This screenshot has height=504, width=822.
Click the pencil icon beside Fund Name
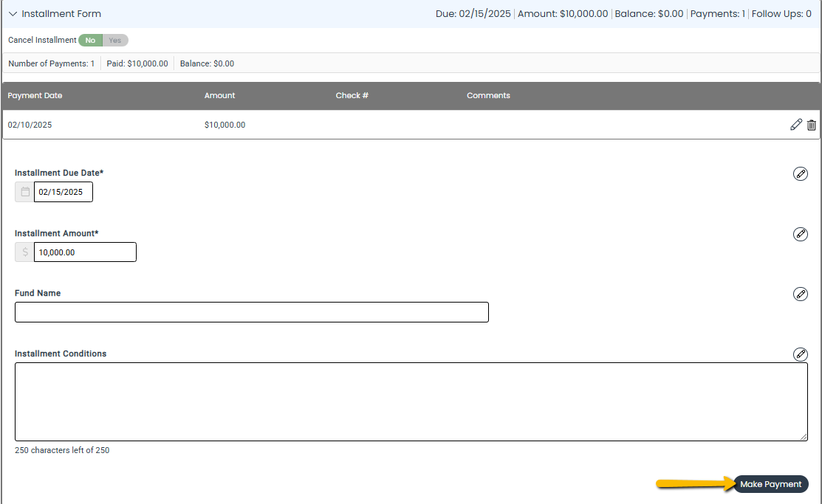point(801,294)
